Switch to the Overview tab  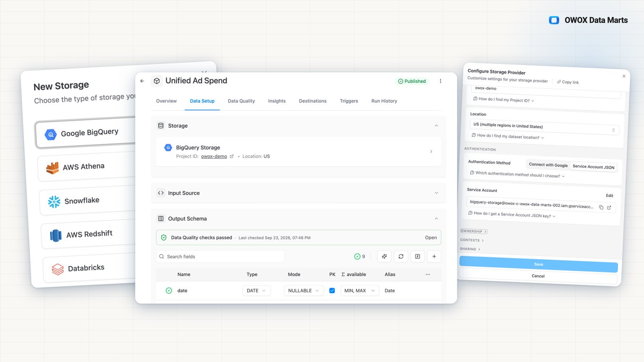coord(166,101)
